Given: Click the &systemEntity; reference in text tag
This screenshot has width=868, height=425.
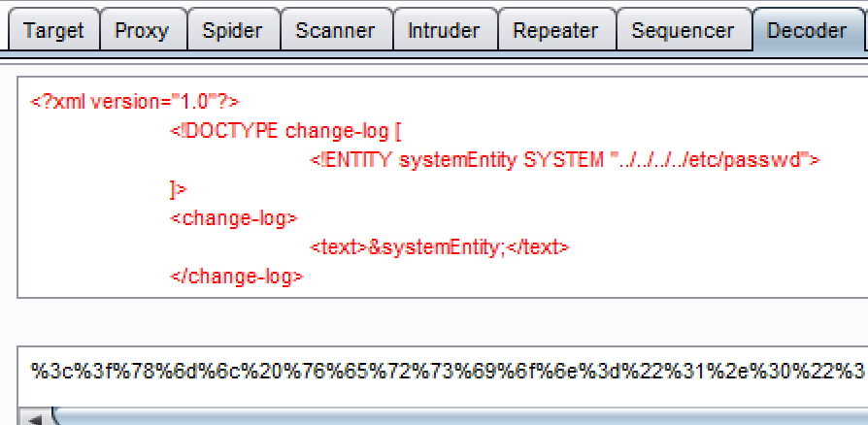Looking at the screenshot, I should tap(437, 246).
